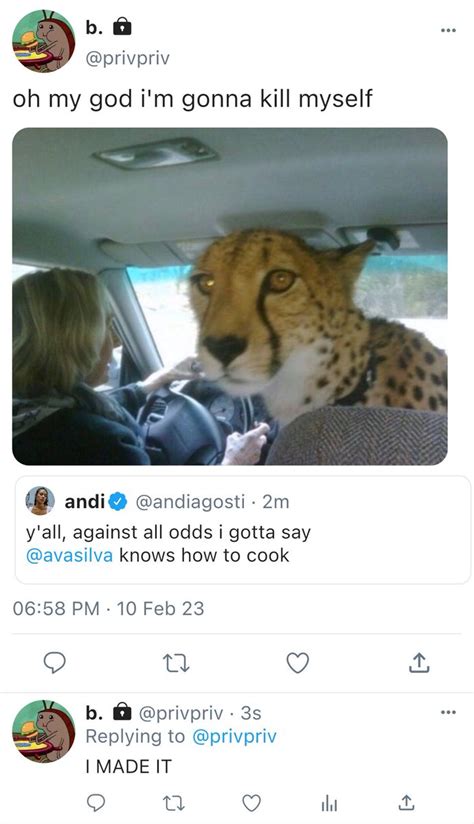Retweet the 'I MADE IT' reply
This screenshot has width=474, height=824.
pyautogui.click(x=173, y=803)
